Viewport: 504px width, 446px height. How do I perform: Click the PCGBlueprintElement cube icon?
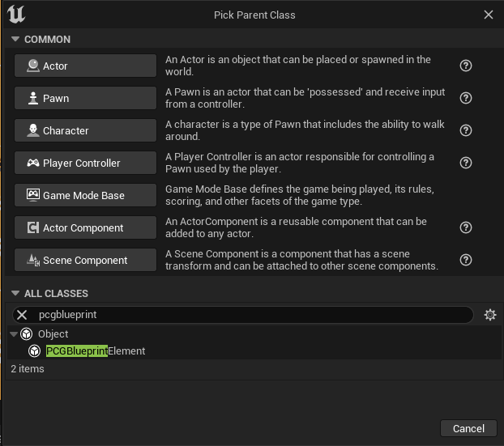coord(34,351)
